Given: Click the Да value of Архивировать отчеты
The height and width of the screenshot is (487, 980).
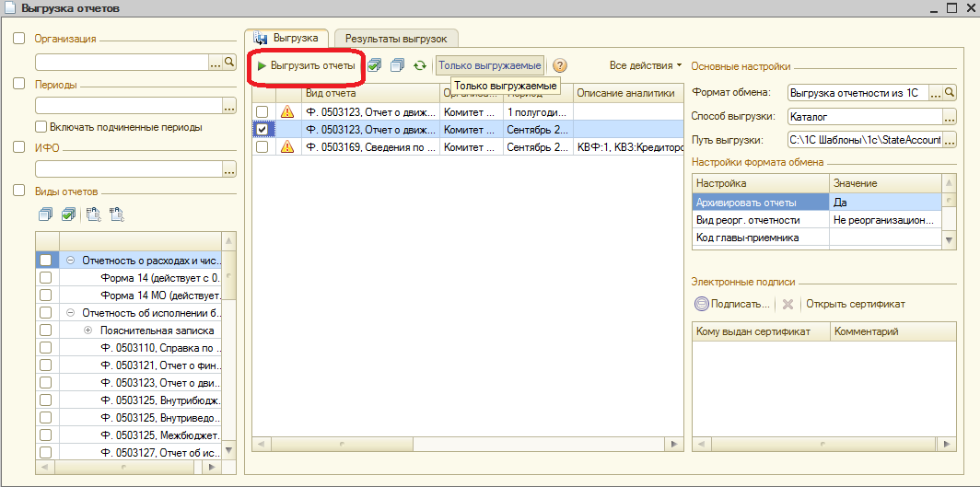Looking at the screenshot, I should pos(886,203).
